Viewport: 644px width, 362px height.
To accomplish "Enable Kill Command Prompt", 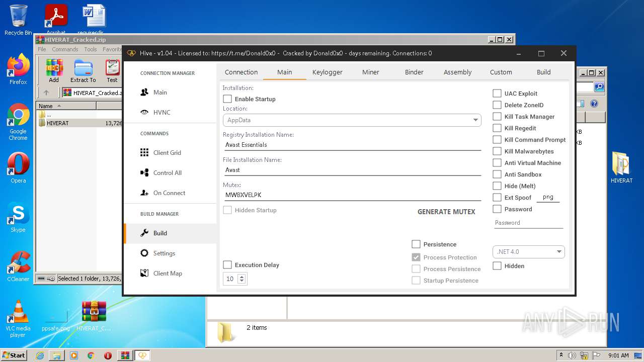I will point(497,140).
